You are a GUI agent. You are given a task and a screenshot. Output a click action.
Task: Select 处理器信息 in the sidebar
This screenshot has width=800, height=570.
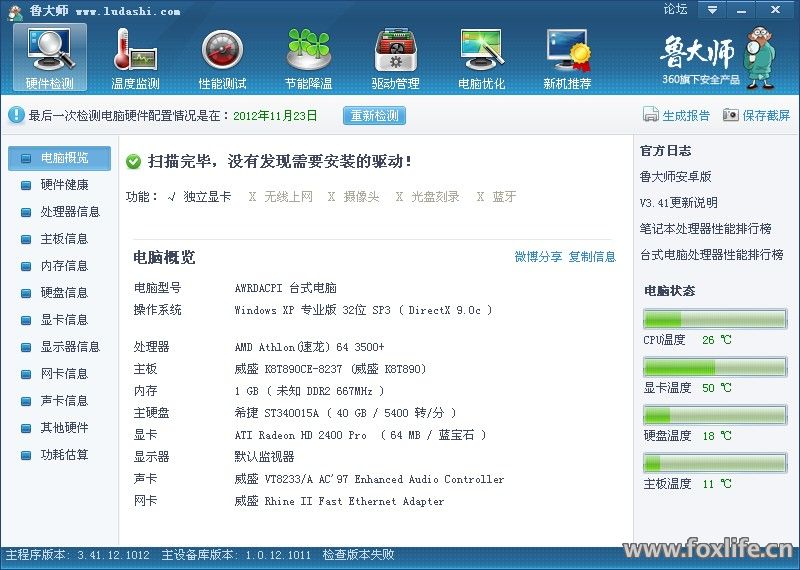(70, 212)
